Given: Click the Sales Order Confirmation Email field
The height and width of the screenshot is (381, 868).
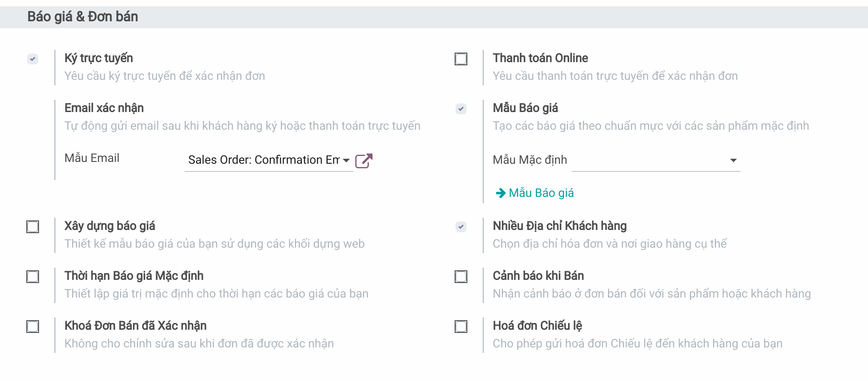Looking at the screenshot, I should click(263, 160).
